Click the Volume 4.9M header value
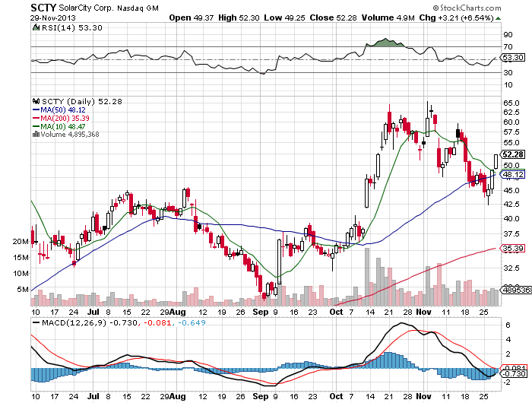This screenshot has height=403, width=532. 388,17
